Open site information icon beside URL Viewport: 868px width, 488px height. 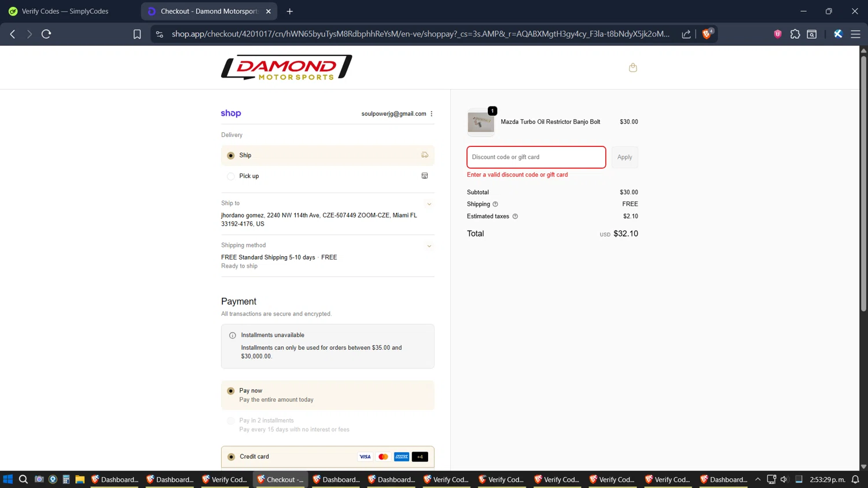(160, 34)
